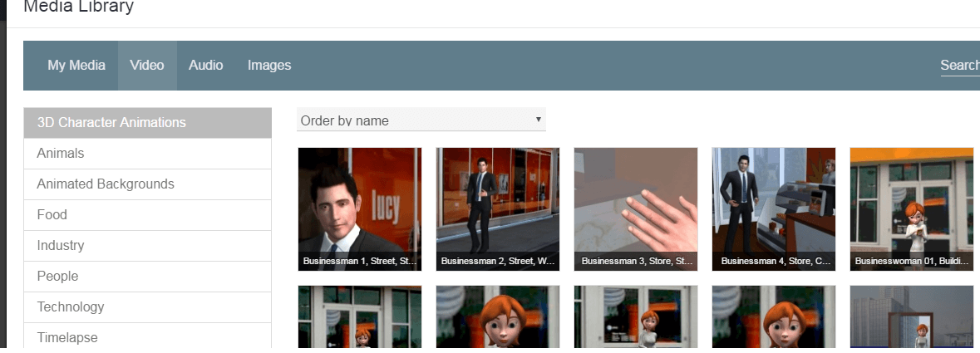The image size is (980, 353).
Task: Select 3D Character Animations category
Action: click(x=147, y=122)
